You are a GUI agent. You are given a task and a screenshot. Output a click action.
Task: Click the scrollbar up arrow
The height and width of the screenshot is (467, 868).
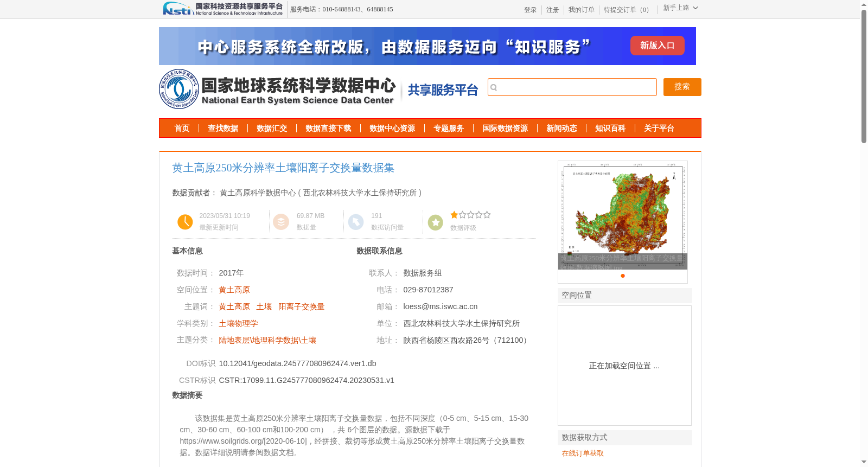(x=864, y=4)
